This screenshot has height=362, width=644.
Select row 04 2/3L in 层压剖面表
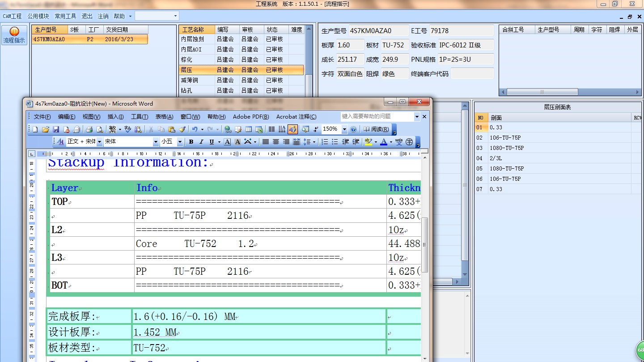558,158
